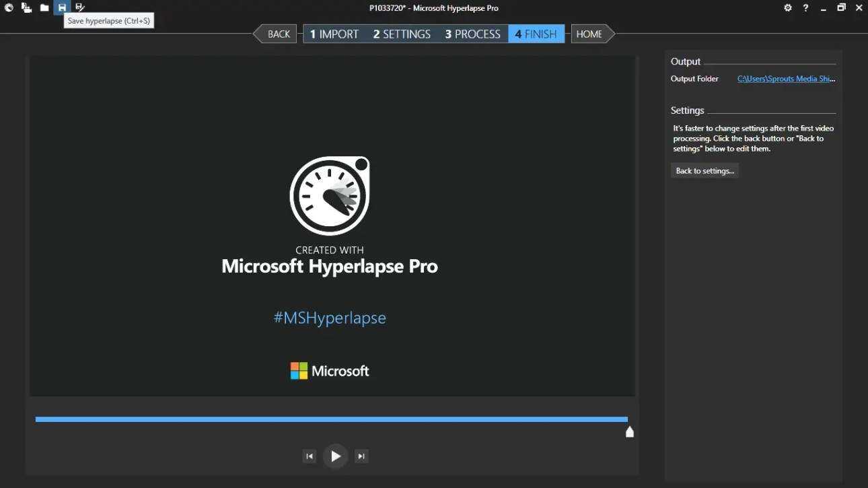Viewport: 868px width, 488px height.
Task: Switch to the 2 SETTINGS step
Action: point(402,34)
